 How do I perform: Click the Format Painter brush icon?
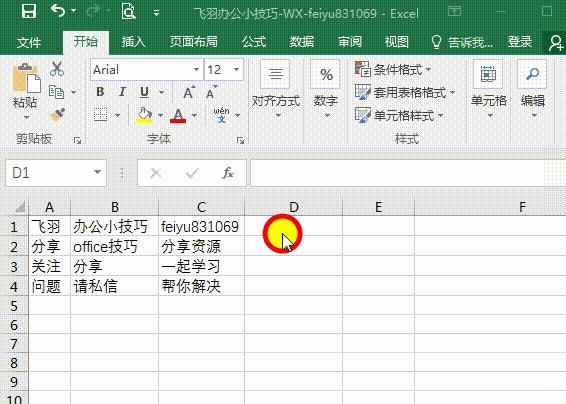click(x=57, y=115)
